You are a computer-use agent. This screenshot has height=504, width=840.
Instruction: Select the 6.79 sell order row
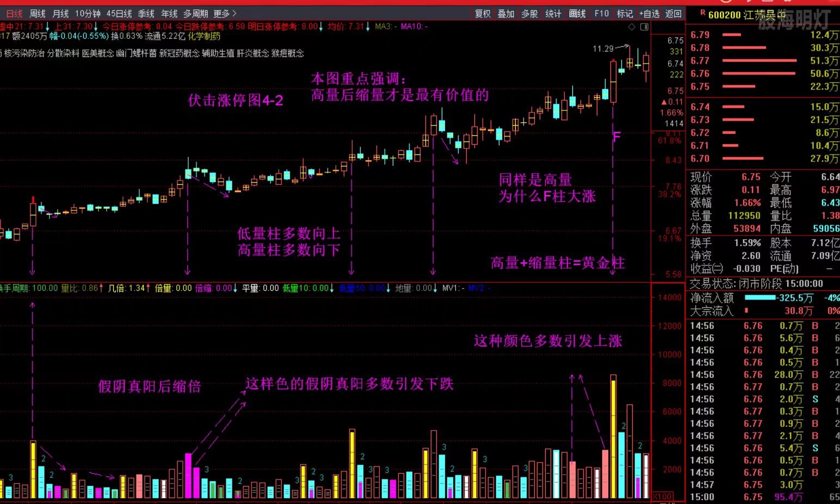click(763, 35)
